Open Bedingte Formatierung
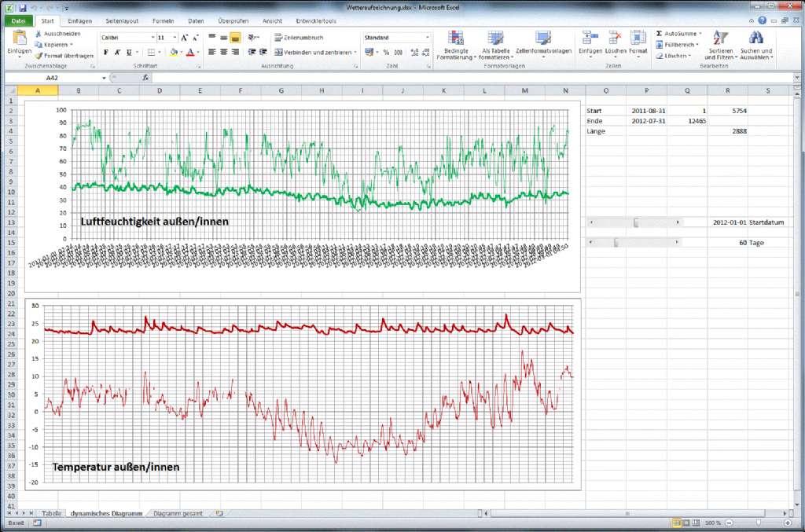Image resolution: width=805 pixels, height=532 pixels. click(455, 45)
